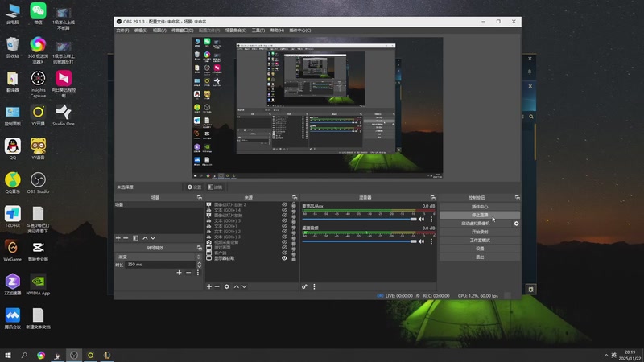This screenshot has width=644, height=362.
Task: Open source properties gear icon in Sources panel
Action: point(227,286)
